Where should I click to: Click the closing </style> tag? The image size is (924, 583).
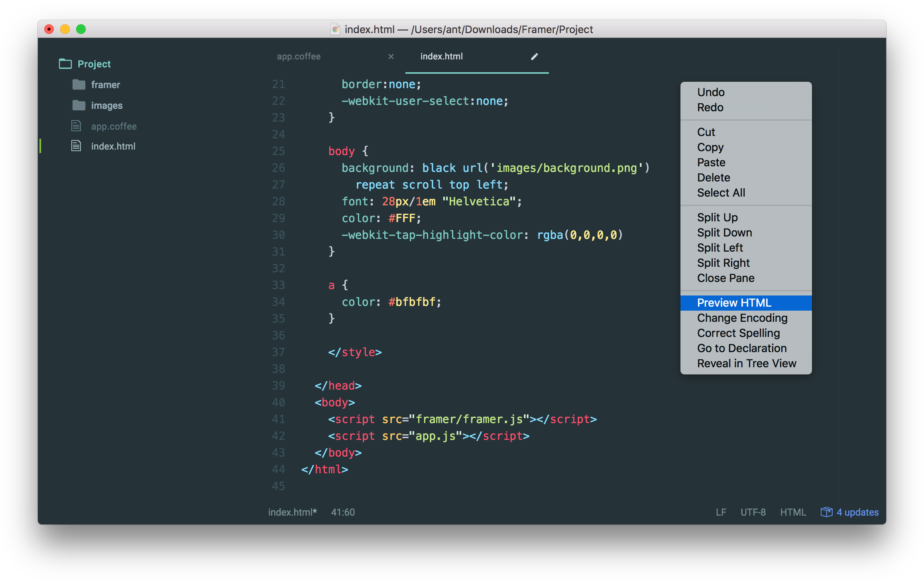[x=355, y=352]
